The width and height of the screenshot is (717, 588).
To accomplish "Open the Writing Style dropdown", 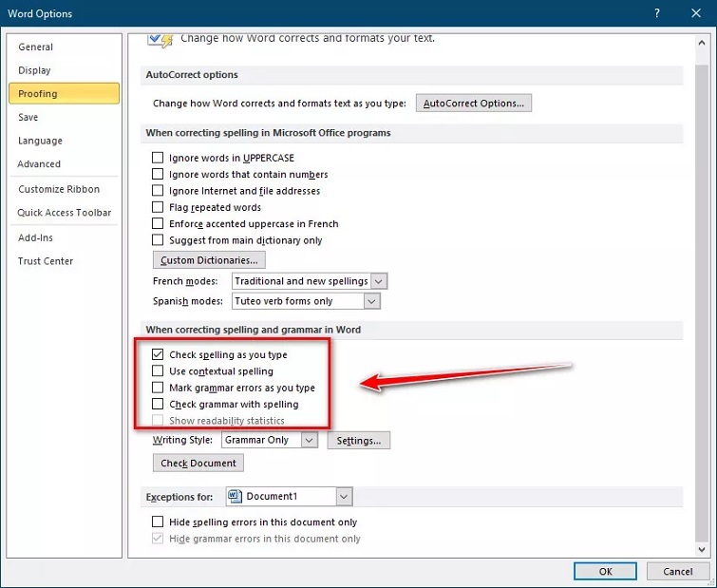I will pyautogui.click(x=309, y=441).
